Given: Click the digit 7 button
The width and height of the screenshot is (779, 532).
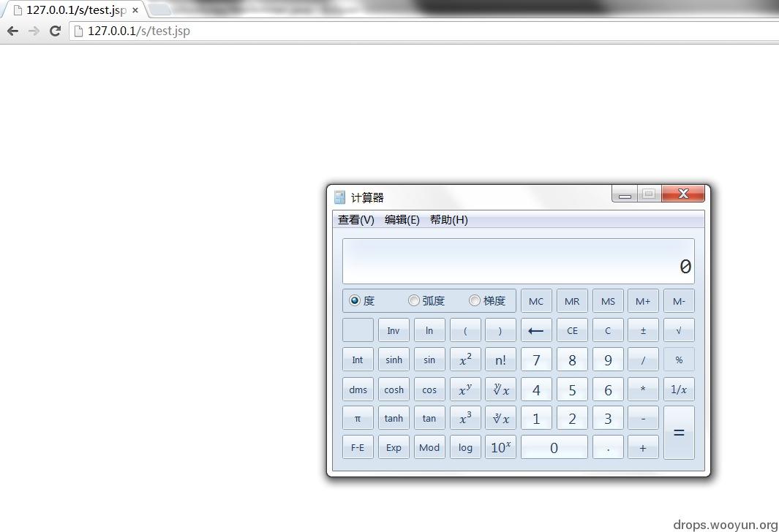Looking at the screenshot, I should coord(536,360).
